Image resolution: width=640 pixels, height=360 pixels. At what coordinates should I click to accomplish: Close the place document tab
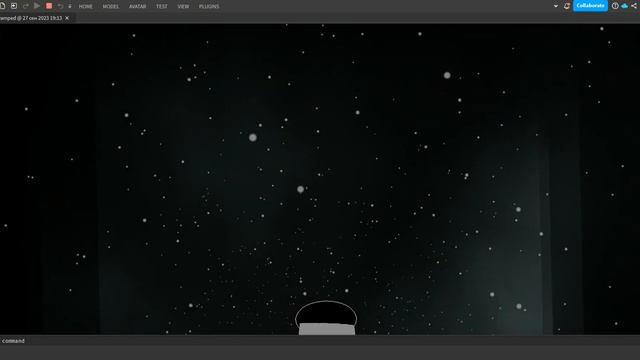point(67,18)
